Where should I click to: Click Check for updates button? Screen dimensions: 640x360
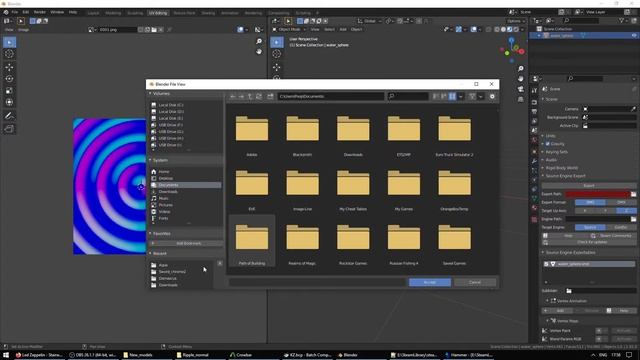point(589,242)
